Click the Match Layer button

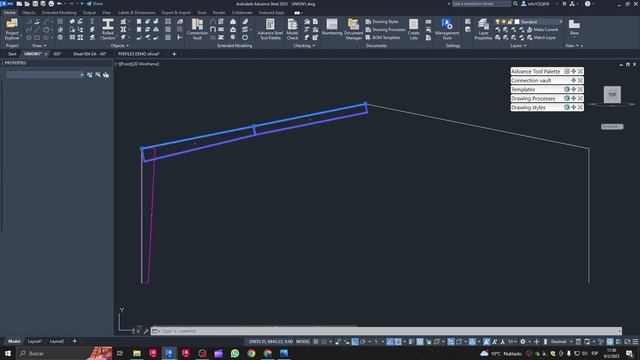[541, 37]
